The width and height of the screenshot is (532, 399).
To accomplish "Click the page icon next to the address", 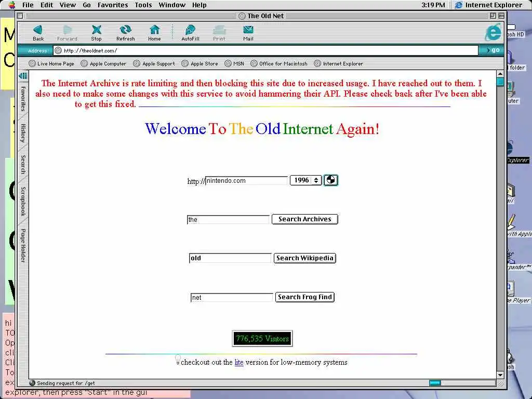I will [58, 50].
